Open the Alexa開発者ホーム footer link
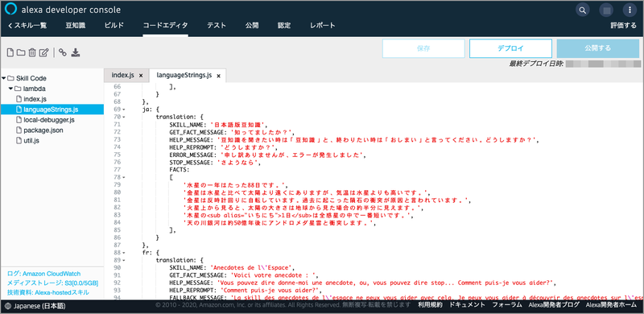The image size is (644, 314). (x=611, y=305)
